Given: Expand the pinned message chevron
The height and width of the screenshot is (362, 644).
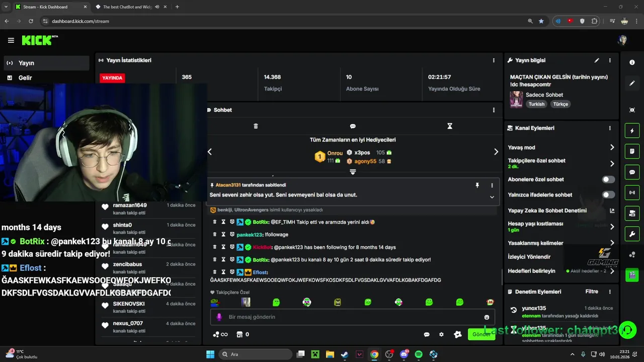Looking at the screenshot, I should [492, 197].
